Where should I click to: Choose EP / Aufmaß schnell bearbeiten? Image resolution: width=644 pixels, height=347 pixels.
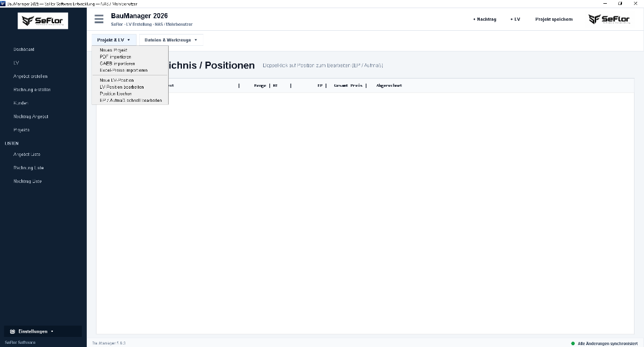tap(130, 101)
